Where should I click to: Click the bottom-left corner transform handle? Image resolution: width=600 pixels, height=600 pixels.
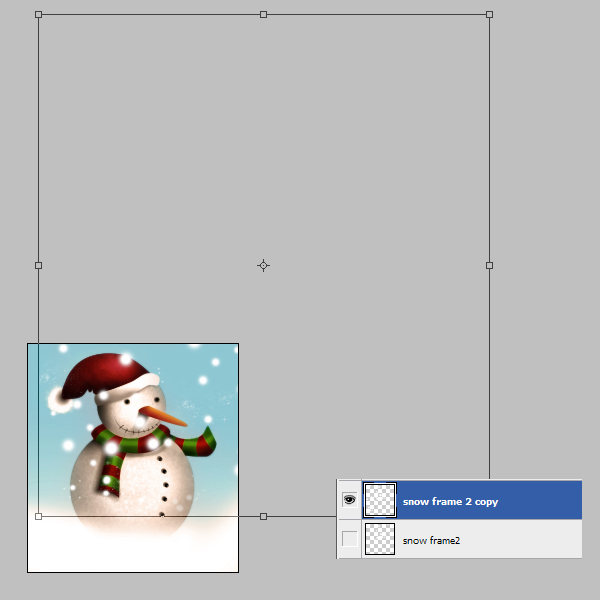click(x=38, y=516)
